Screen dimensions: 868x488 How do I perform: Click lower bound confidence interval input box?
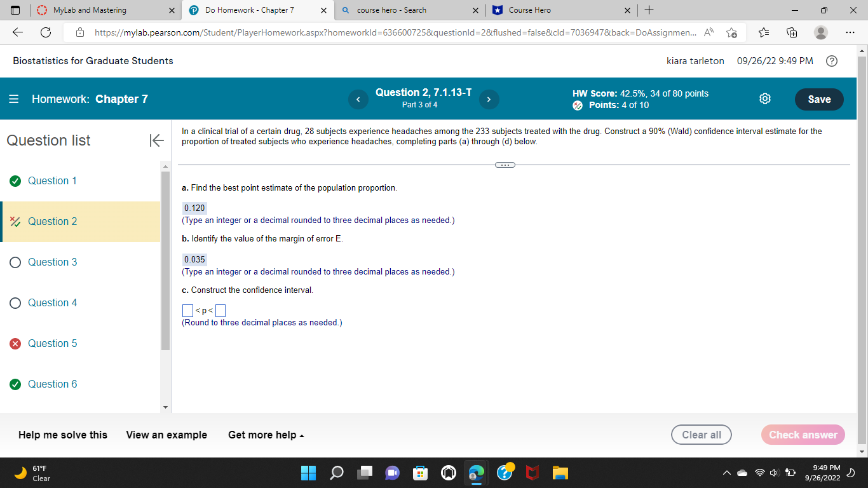tap(187, 311)
